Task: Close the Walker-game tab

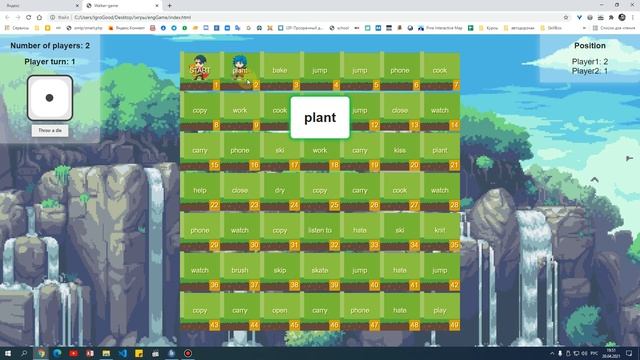Action: point(157,6)
